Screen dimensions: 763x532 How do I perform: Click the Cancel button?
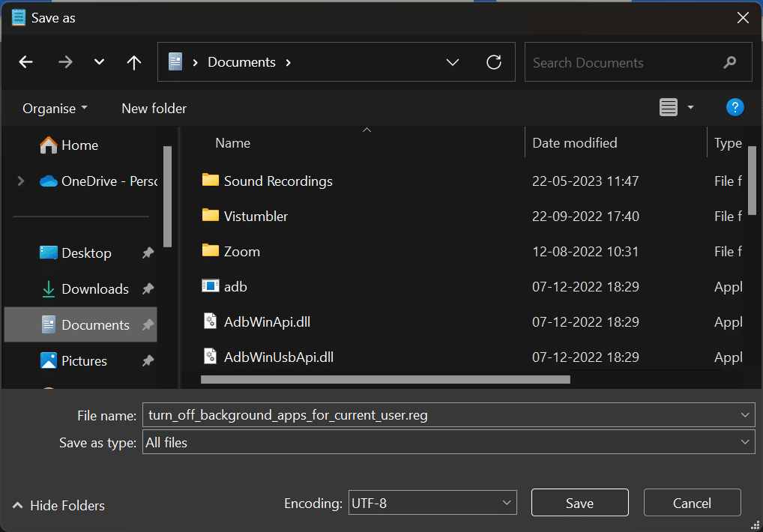coord(692,503)
